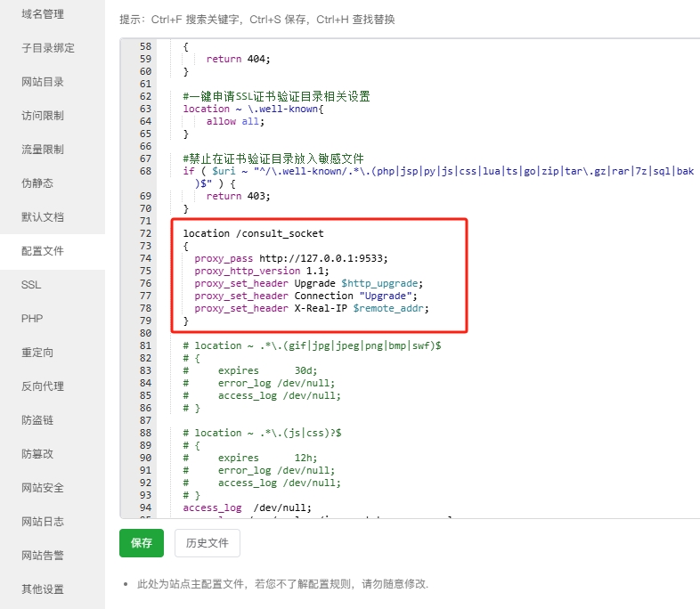The width and height of the screenshot is (700, 609).
Task: Click the X-Real-IP $remote_addr line
Action: click(x=312, y=308)
